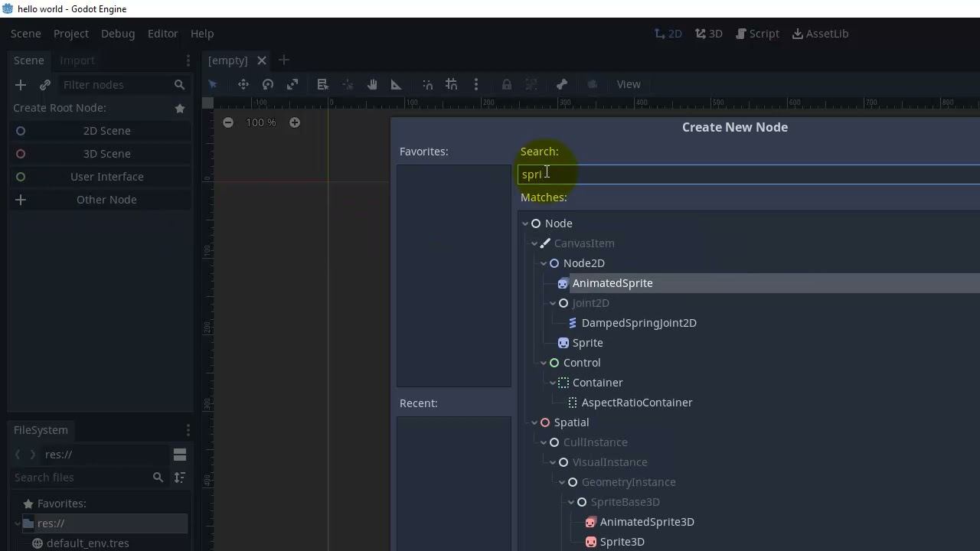Screen dimensions: 980x551
Task: Close the [empty] scene tab
Action: [262, 60]
